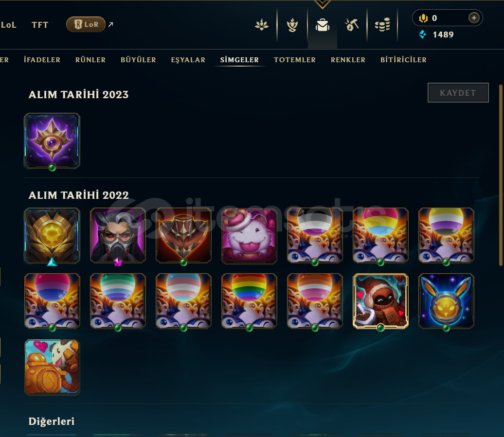Select the purple eye 2023 summoner icon
504x437 pixels.
[52, 140]
